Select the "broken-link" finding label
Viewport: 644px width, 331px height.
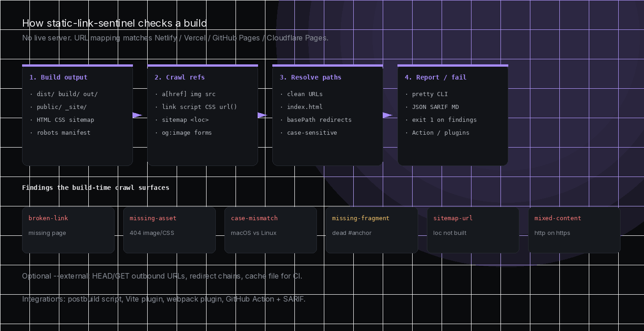pos(48,218)
